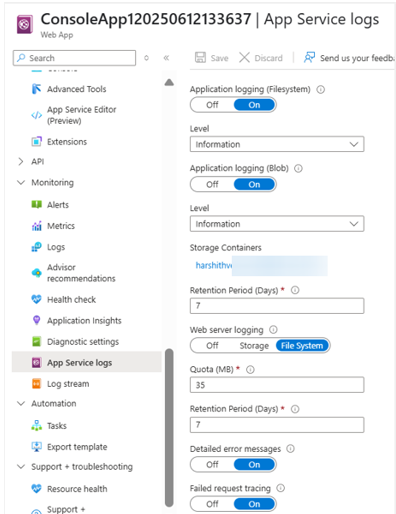396x514 pixels.
Task: Show info for Application logging (Filesystem)
Action: coord(320,89)
